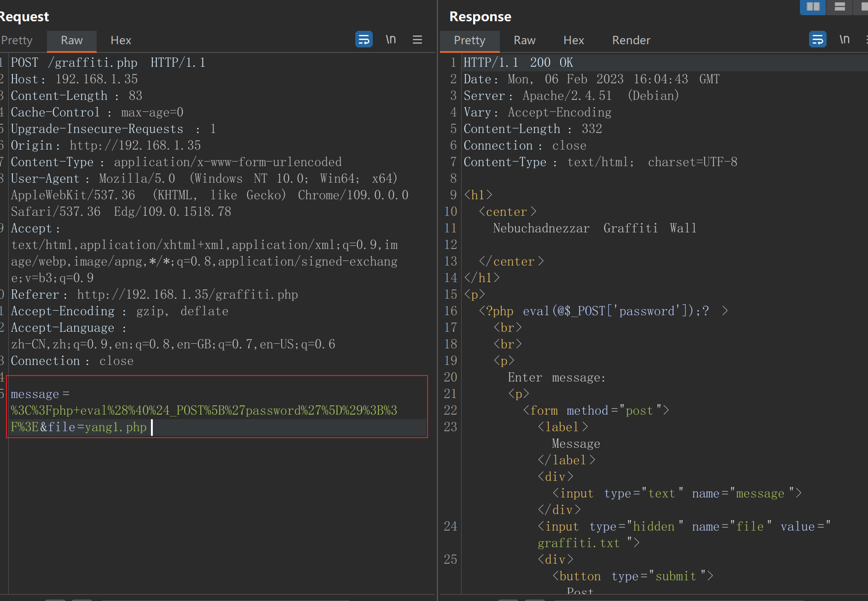Toggle word wrap in the Request panel
Image resolution: width=868 pixels, height=601 pixels.
364,40
